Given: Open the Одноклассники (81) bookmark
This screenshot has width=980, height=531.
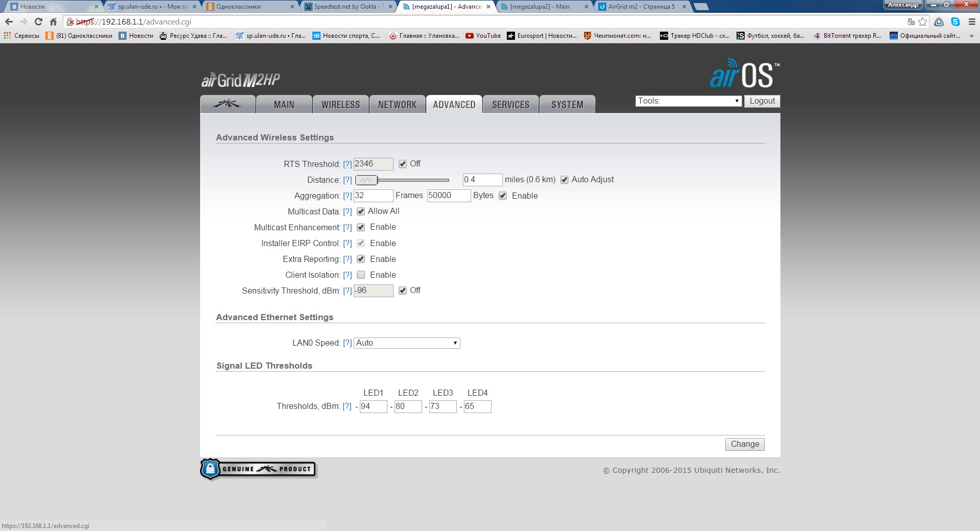Looking at the screenshot, I should [79, 36].
